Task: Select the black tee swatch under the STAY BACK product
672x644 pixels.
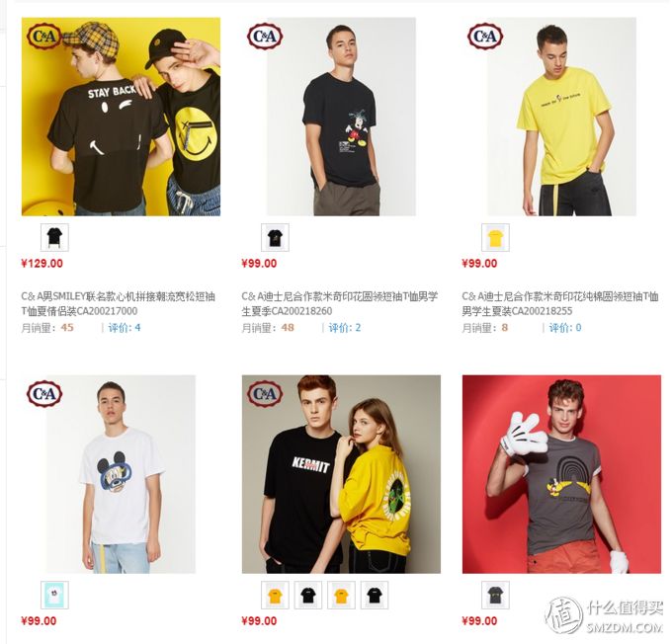Action: point(55,237)
